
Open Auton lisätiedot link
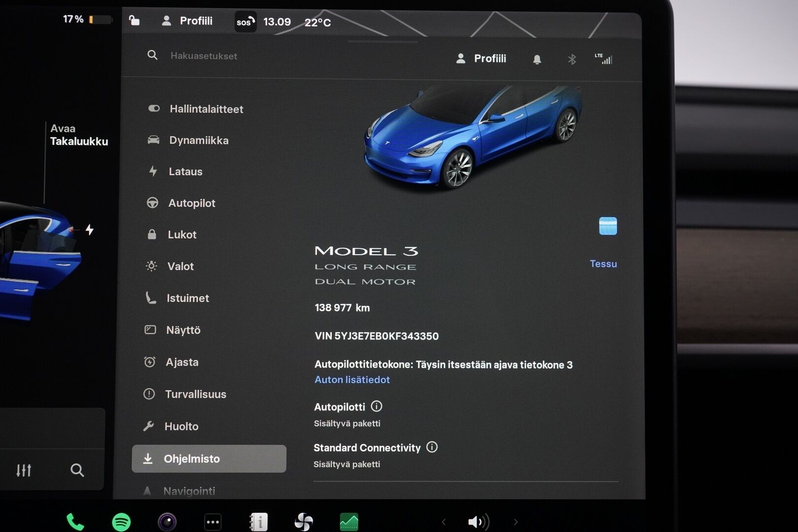[352, 380]
